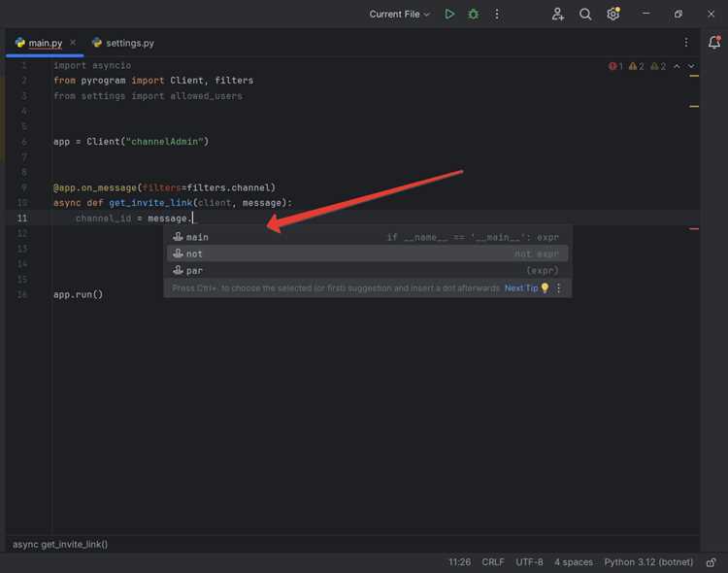This screenshot has height=573, width=728.
Task: Choose the 'par' postfix completion suggestion
Action: pos(367,270)
